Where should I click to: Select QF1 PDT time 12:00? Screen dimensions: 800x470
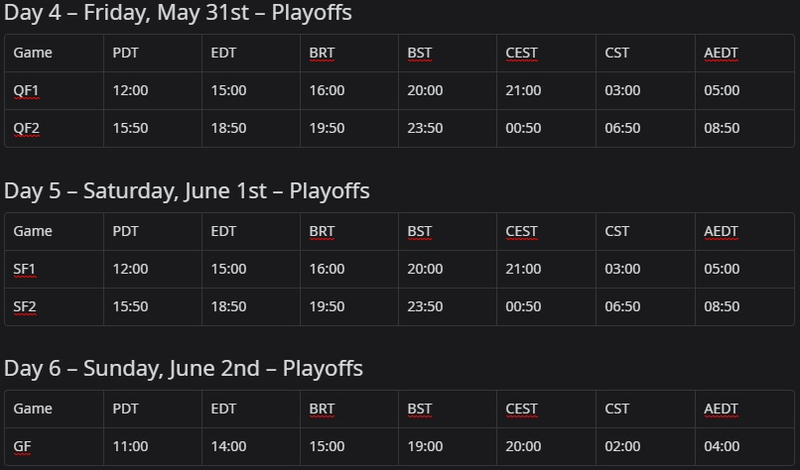click(x=130, y=91)
